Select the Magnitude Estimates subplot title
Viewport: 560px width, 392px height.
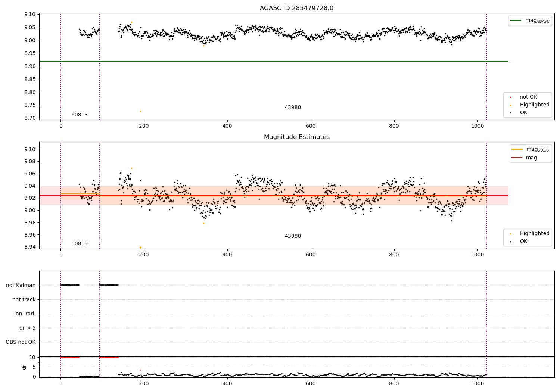tap(296, 137)
